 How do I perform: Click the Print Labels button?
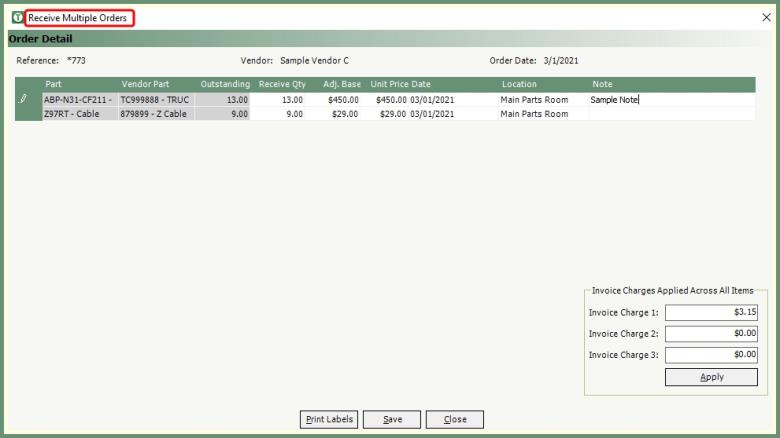tap(329, 419)
